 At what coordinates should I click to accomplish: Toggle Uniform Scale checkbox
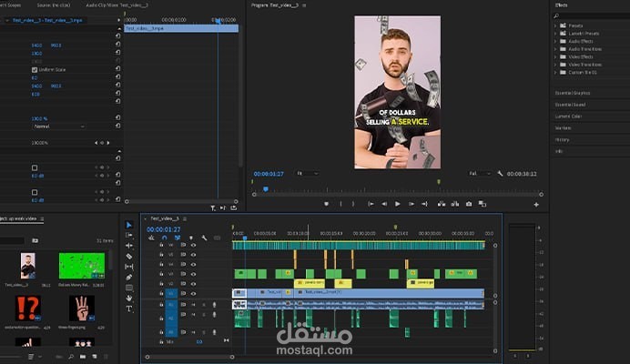(x=35, y=70)
